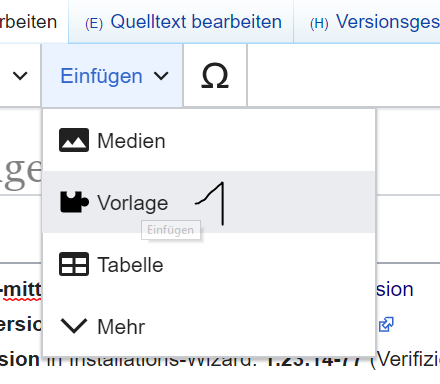This screenshot has height=384, width=440.
Task: Expand Mehr using its chevron icon
Action: coord(74,326)
